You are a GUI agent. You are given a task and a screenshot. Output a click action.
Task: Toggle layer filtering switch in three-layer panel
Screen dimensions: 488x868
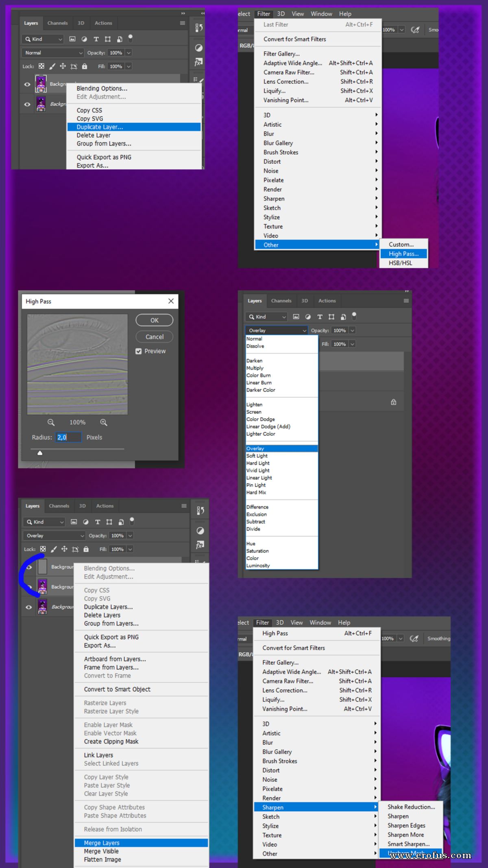pyautogui.click(x=132, y=521)
